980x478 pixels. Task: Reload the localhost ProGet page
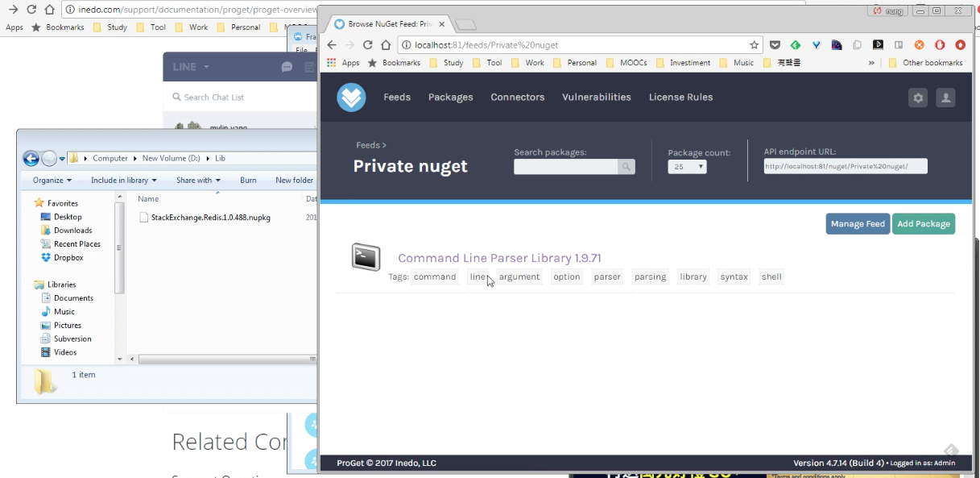368,45
